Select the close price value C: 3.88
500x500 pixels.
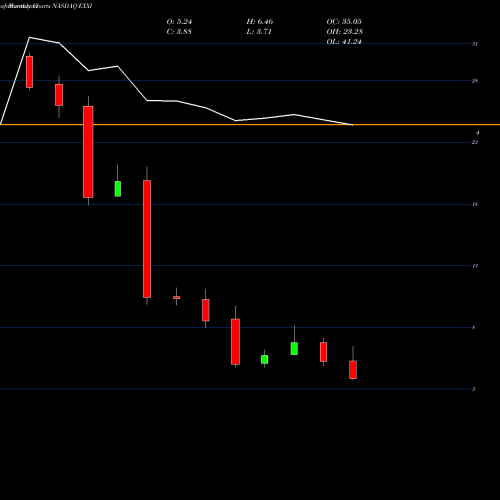click(x=179, y=32)
